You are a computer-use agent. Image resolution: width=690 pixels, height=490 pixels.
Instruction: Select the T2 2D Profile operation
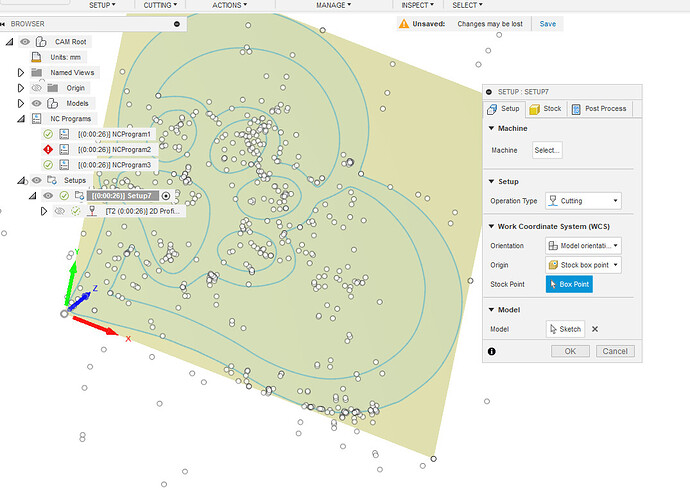click(142, 211)
